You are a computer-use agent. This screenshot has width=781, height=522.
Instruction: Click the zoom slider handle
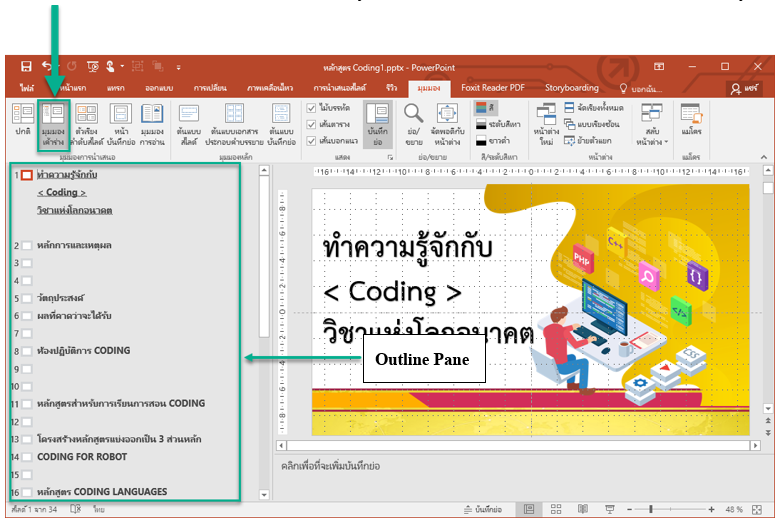coord(651,509)
